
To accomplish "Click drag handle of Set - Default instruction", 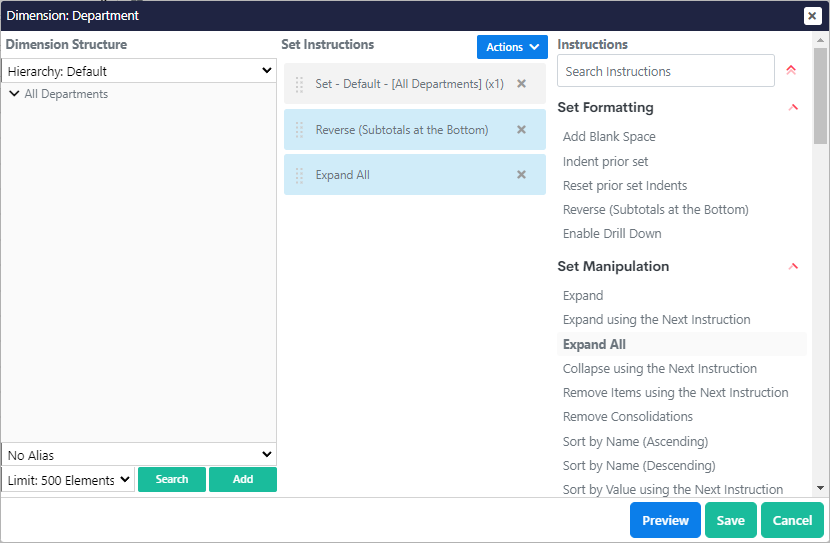I will click(x=299, y=84).
